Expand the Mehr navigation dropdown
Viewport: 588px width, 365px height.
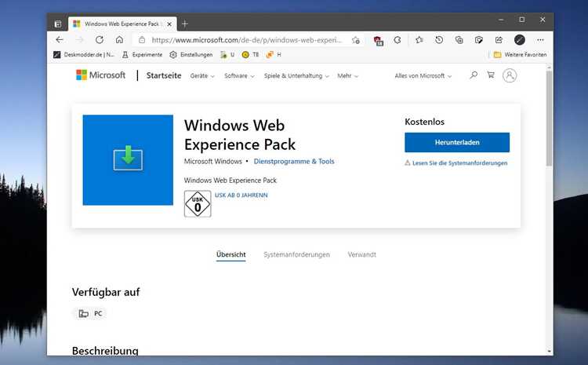[x=347, y=76]
